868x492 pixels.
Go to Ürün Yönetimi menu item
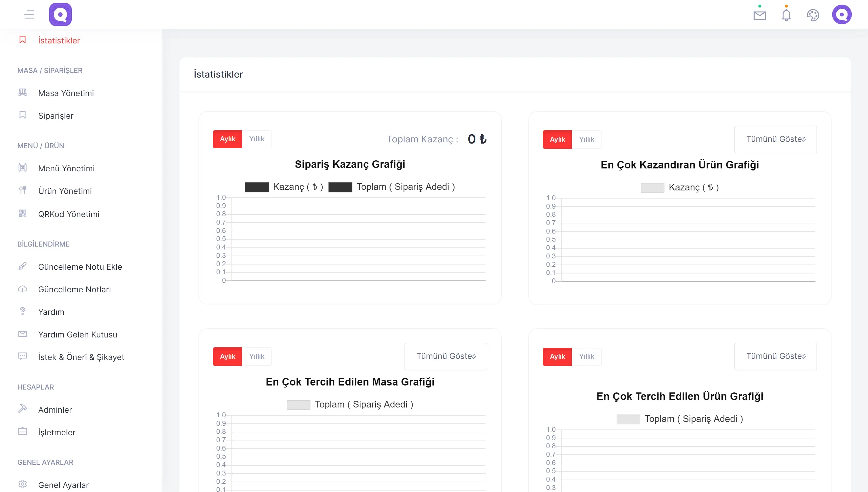coord(65,191)
